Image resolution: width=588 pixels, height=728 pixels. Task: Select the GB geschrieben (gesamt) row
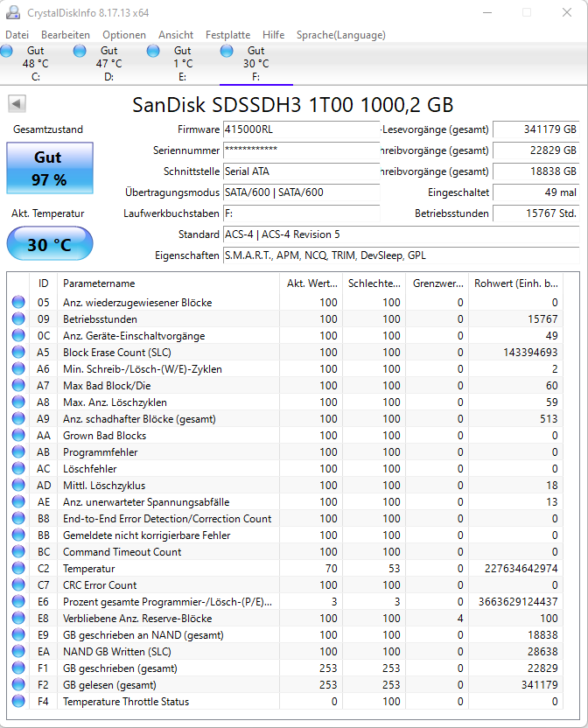(285, 668)
